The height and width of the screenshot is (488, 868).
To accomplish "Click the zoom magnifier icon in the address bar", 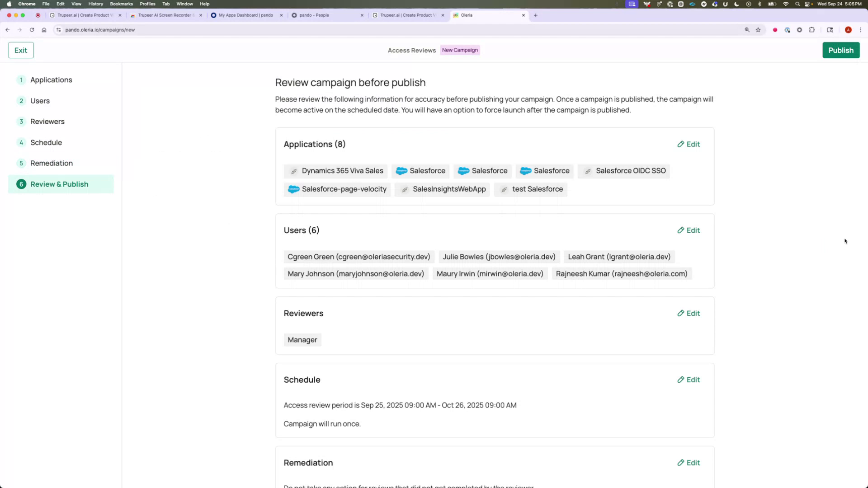I will [x=747, y=30].
